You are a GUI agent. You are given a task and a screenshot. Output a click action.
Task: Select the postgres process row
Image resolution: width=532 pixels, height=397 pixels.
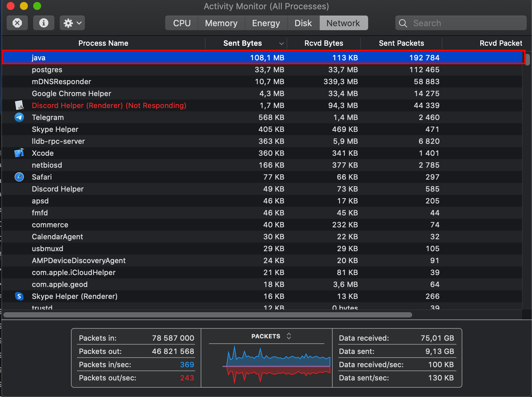(x=262, y=70)
